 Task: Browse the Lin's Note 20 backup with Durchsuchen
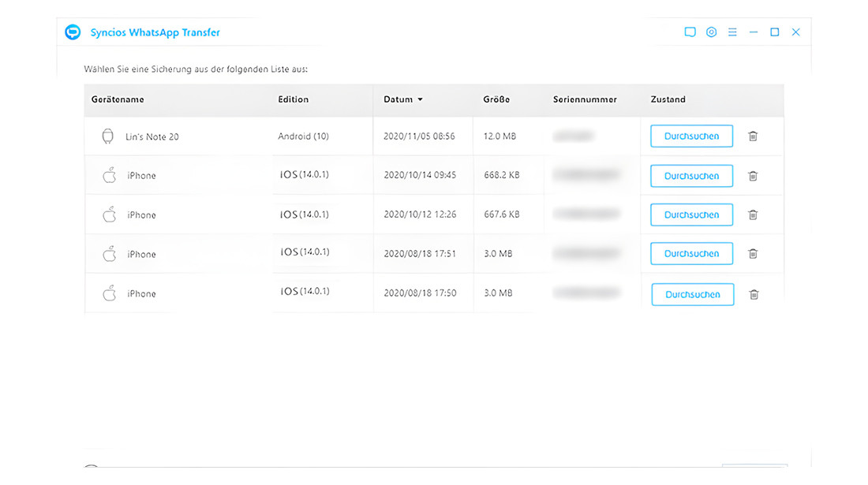coord(691,136)
